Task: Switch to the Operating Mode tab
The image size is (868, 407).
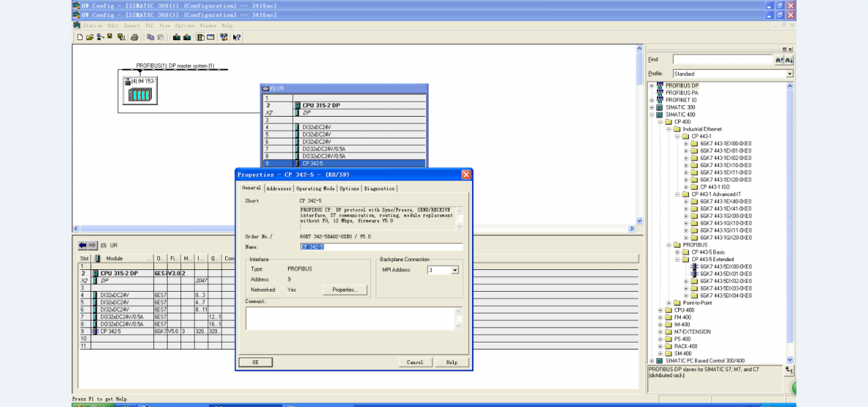Action: (x=315, y=189)
